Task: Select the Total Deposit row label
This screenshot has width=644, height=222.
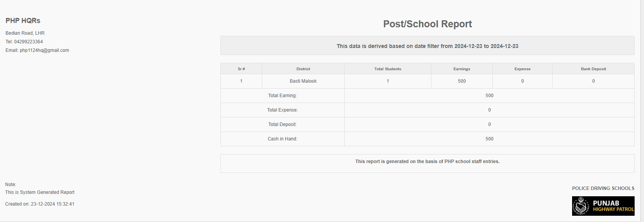Action: (x=283, y=124)
